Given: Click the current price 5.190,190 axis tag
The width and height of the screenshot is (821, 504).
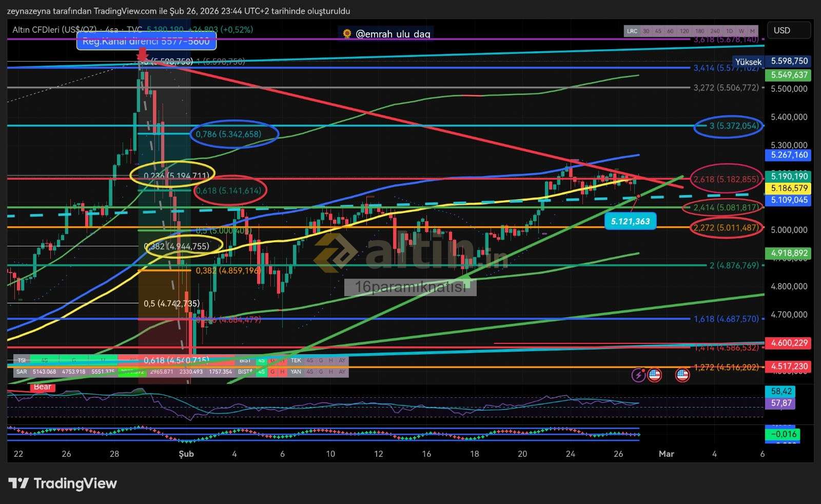Looking at the screenshot, I should tap(789, 176).
